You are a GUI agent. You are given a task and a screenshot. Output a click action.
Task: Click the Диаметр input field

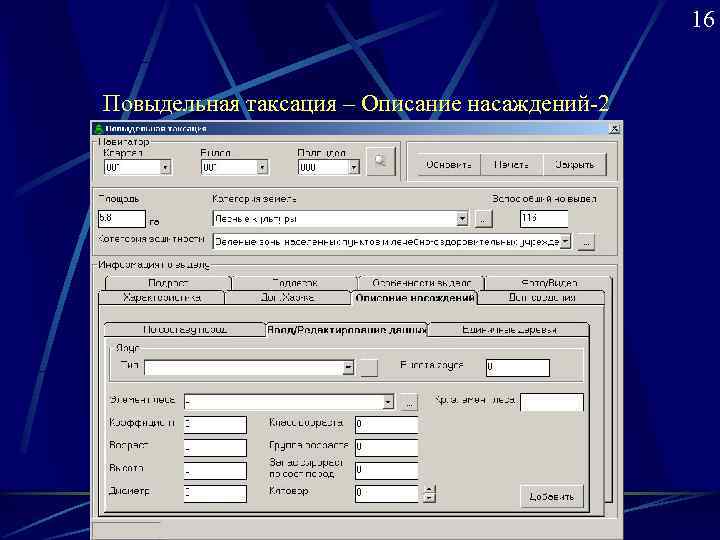(x=215, y=494)
